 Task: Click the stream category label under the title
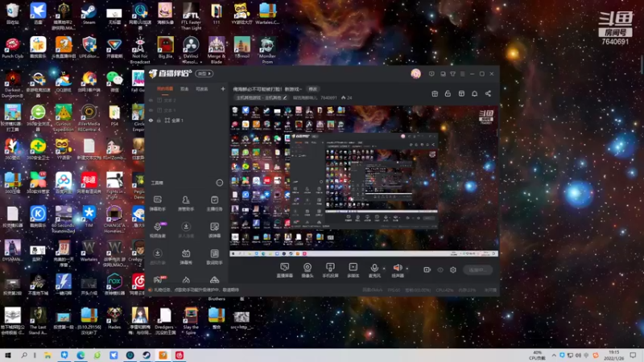(258, 97)
